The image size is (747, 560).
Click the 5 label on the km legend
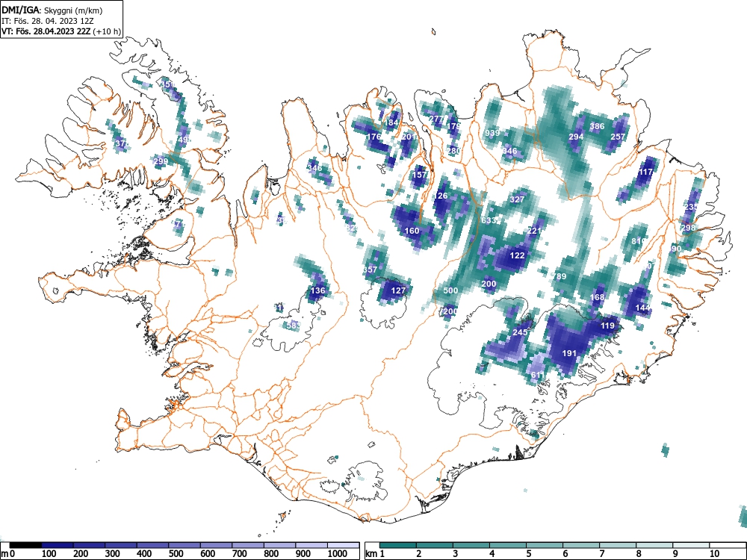click(x=528, y=554)
